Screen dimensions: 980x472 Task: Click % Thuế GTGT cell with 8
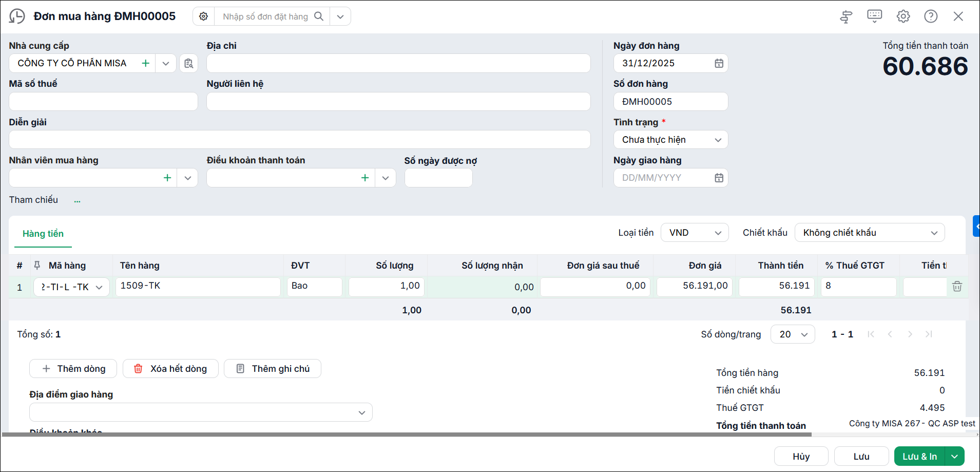coord(859,287)
